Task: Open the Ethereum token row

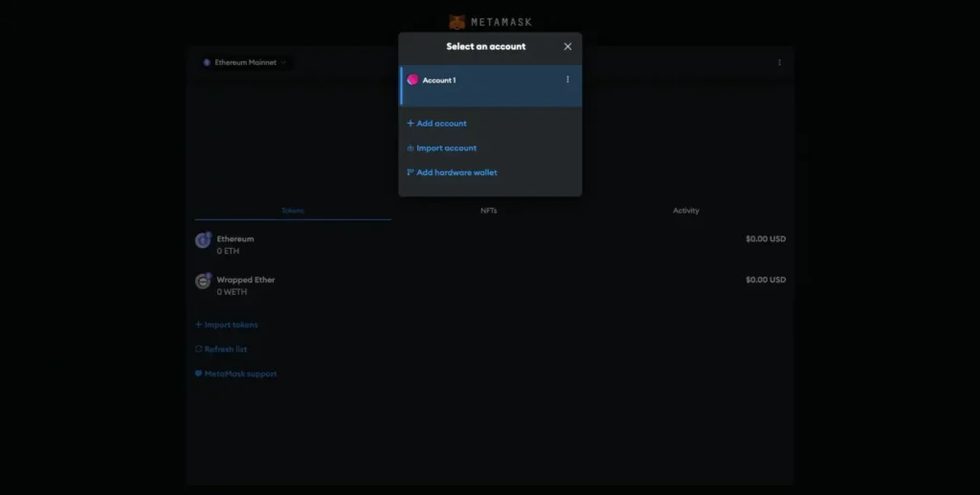Action: [491, 244]
